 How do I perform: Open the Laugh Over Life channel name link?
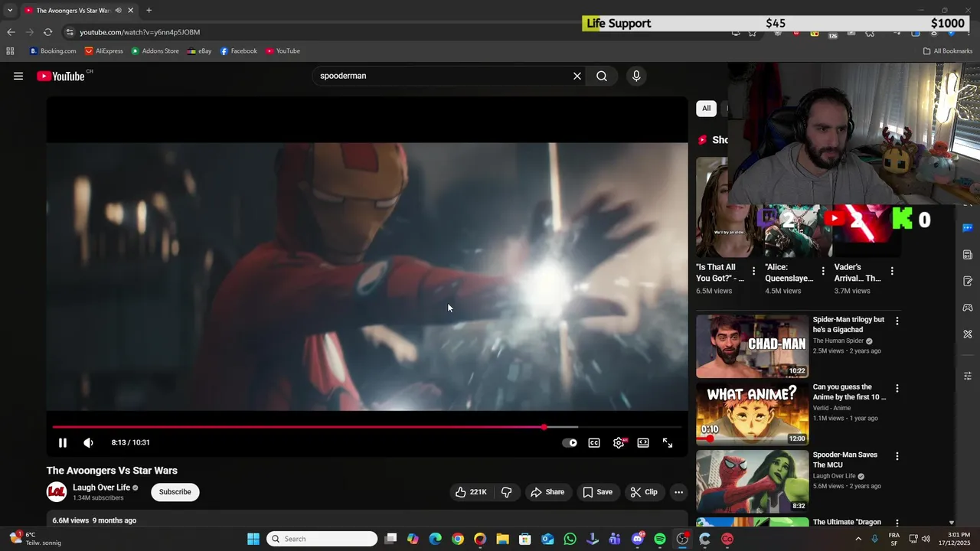[x=101, y=487]
